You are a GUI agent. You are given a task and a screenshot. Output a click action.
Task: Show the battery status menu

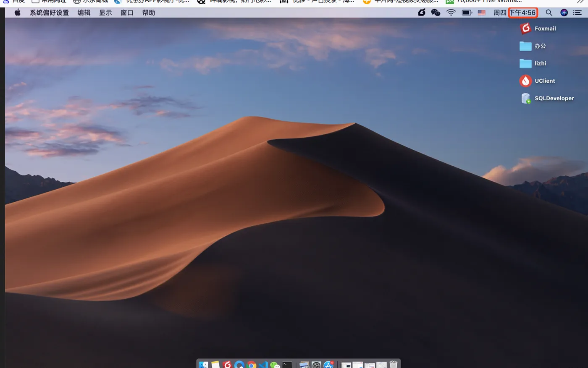[467, 13]
